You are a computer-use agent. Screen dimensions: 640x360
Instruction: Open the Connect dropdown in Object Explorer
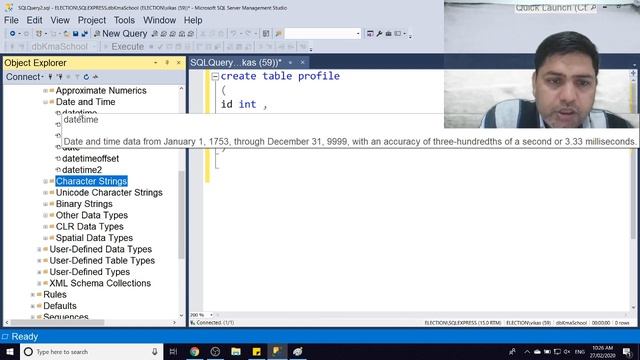pos(25,77)
